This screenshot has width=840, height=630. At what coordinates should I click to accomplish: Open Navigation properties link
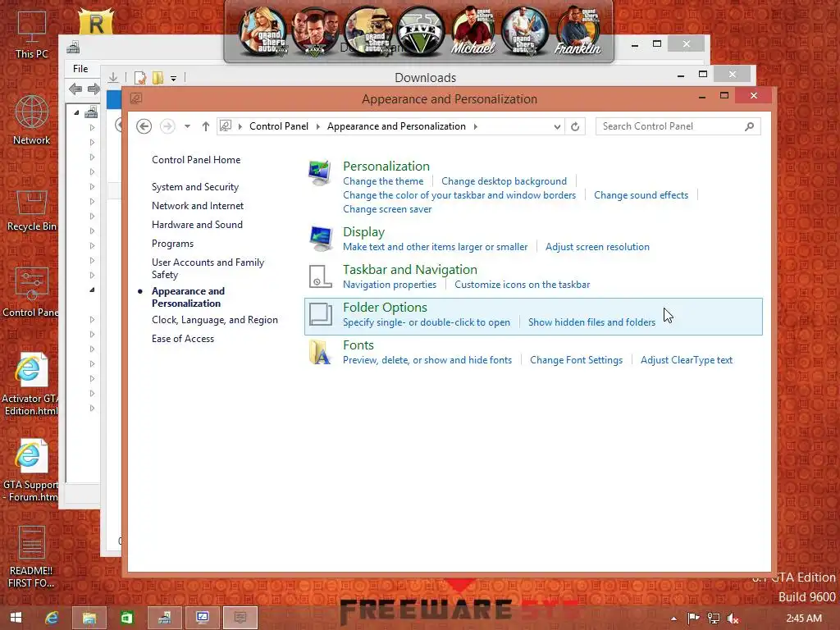[390, 285]
